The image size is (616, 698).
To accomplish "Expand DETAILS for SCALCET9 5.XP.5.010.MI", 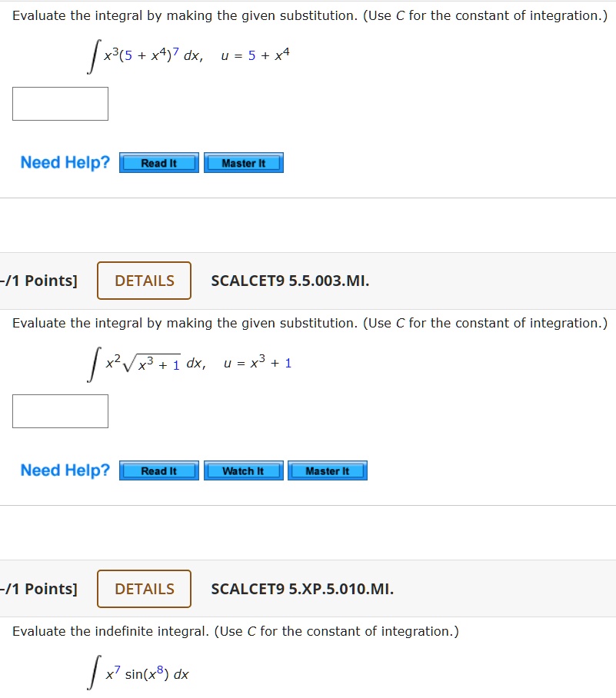I will [x=144, y=589].
